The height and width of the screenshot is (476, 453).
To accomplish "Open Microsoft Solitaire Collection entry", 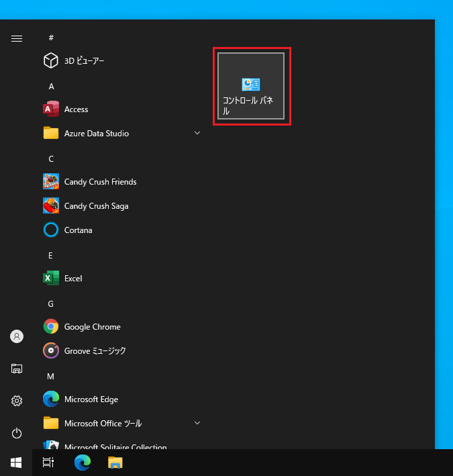I will (105, 445).
